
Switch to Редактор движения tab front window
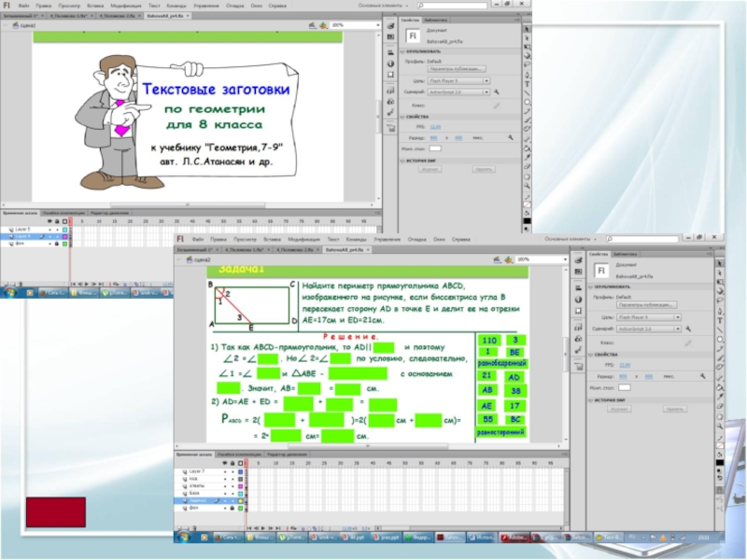click(287, 455)
